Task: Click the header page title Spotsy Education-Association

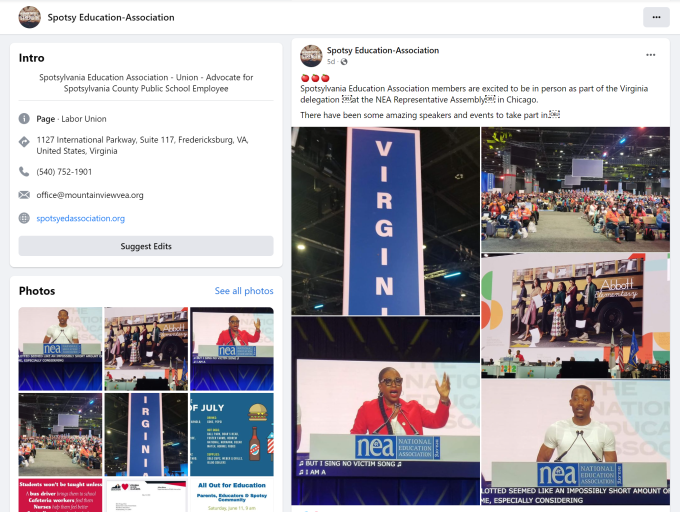Action: point(111,17)
